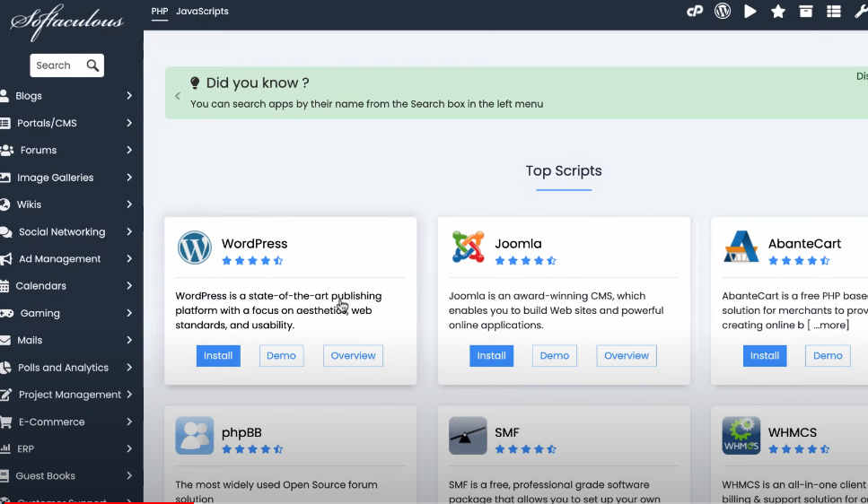Click the AbanteCart logo icon
Viewport: 868px width, 504px height.
coord(741,247)
